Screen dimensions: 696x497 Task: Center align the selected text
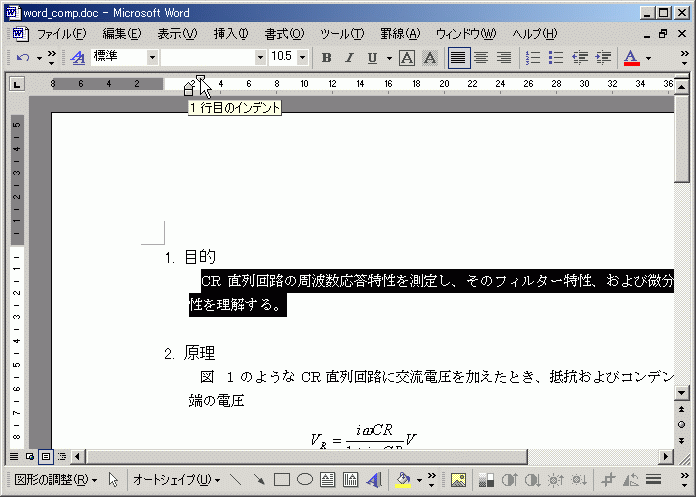click(x=481, y=58)
